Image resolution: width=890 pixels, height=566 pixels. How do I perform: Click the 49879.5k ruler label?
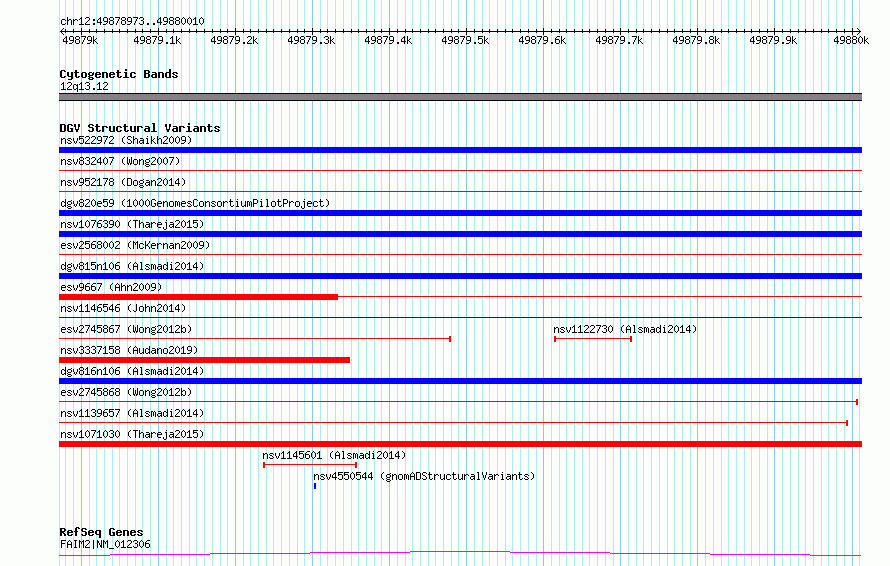coord(465,40)
